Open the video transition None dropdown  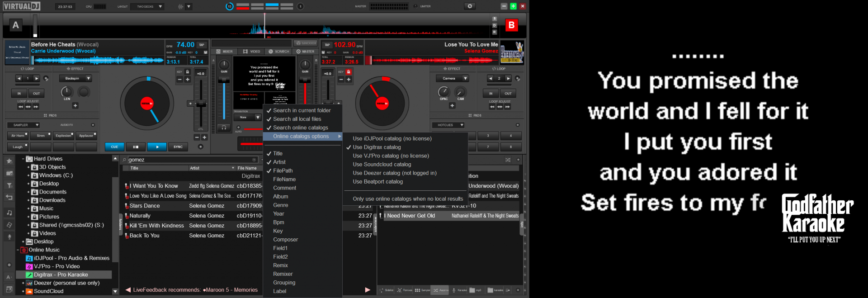(x=248, y=117)
